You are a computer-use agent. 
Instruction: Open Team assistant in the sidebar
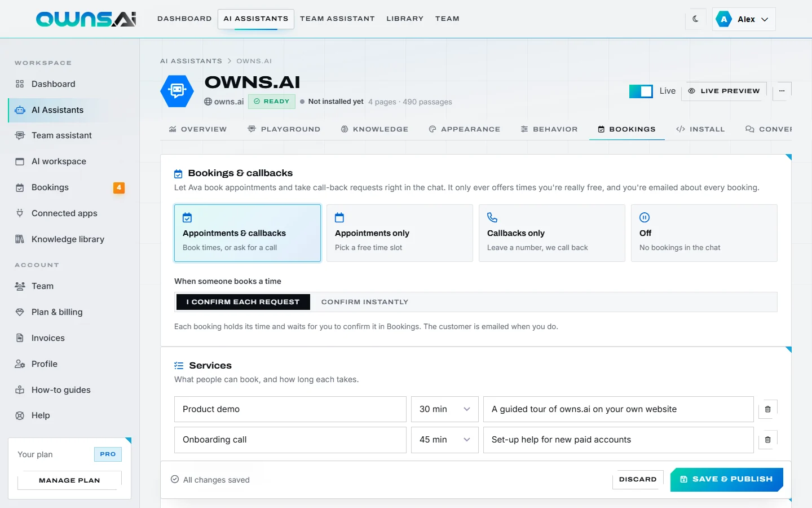click(70, 135)
